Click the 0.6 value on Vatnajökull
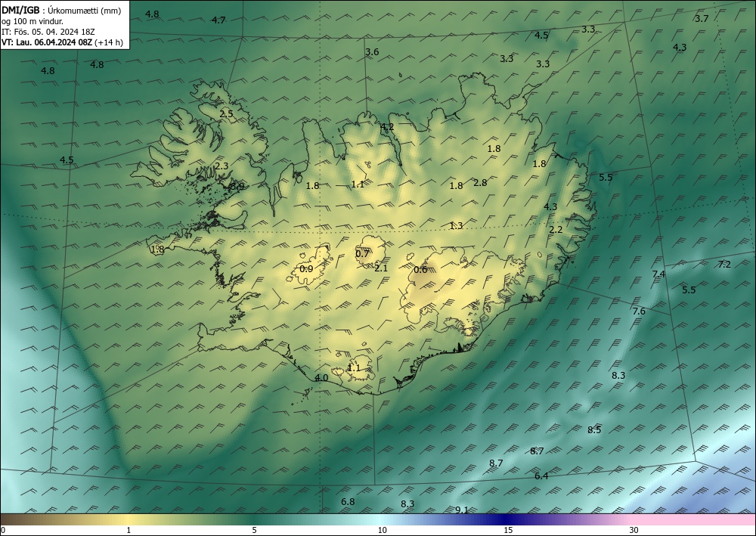Screen dimensions: 756x536 click(420, 270)
